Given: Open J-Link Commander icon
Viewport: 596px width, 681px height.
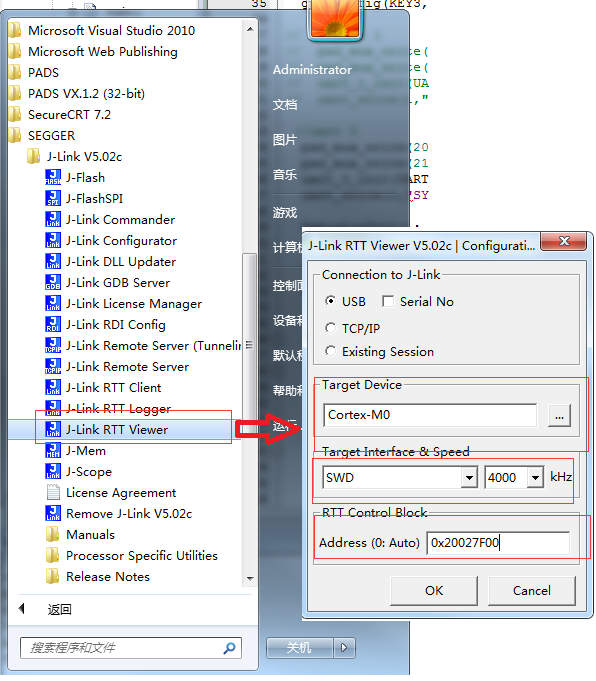Looking at the screenshot, I should click(x=53, y=219).
